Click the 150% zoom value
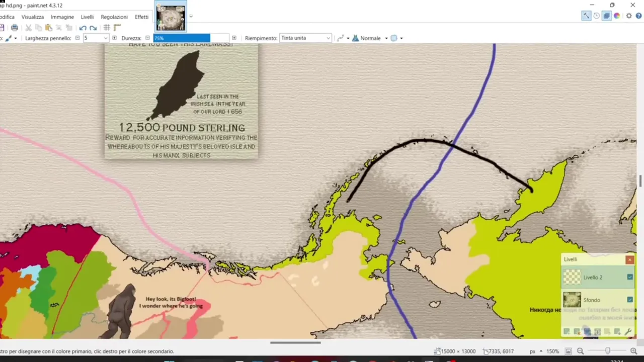Image resolution: width=644 pixels, height=362 pixels. (x=553, y=351)
